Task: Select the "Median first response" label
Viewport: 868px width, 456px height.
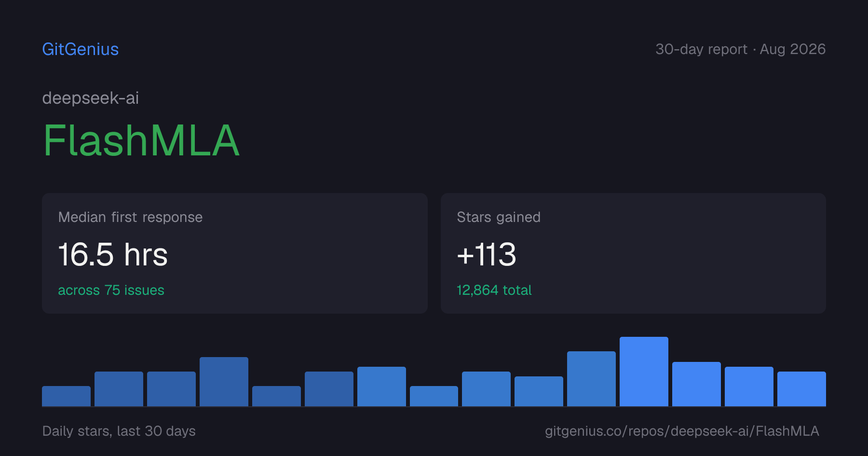Action: [130, 217]
